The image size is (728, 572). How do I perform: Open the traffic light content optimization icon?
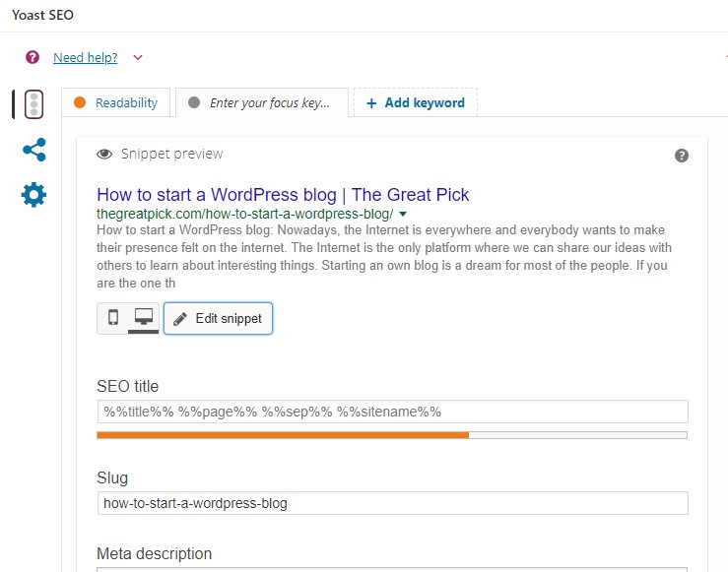pos(33,104)
